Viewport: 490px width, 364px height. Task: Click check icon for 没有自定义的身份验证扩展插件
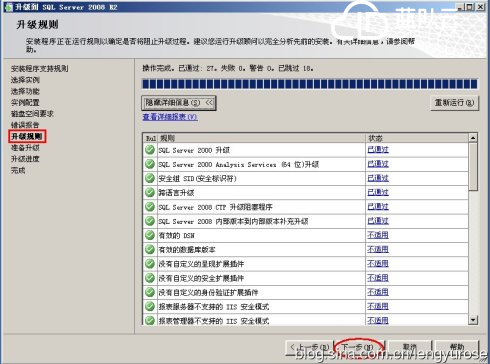point(150,292)
